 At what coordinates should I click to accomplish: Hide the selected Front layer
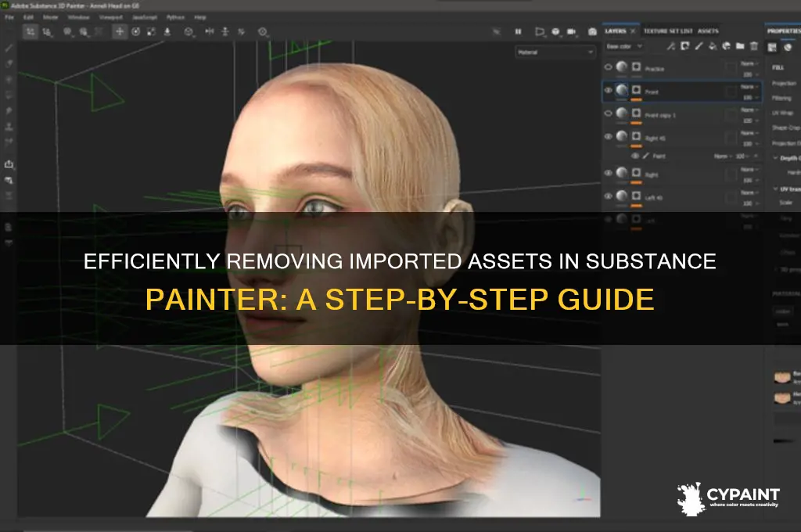tap(608, 91)
